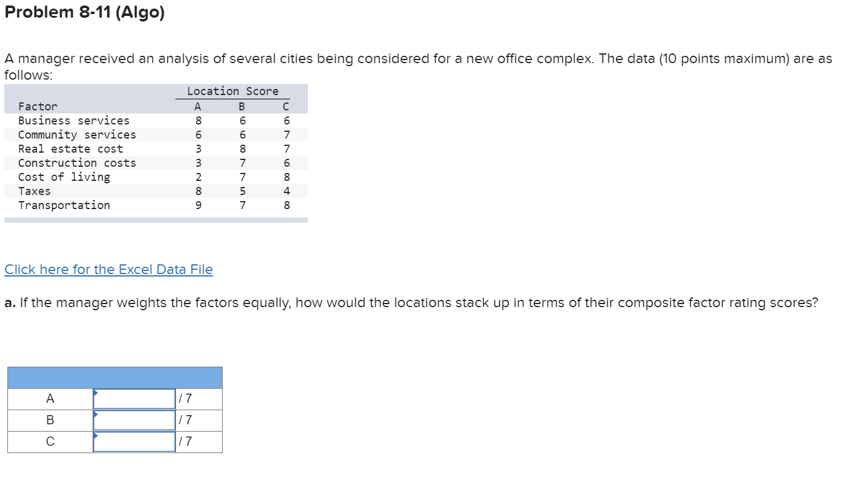Select the row label B in the answer table
This screenshot has width=852, height=504.
click(50, 420)
